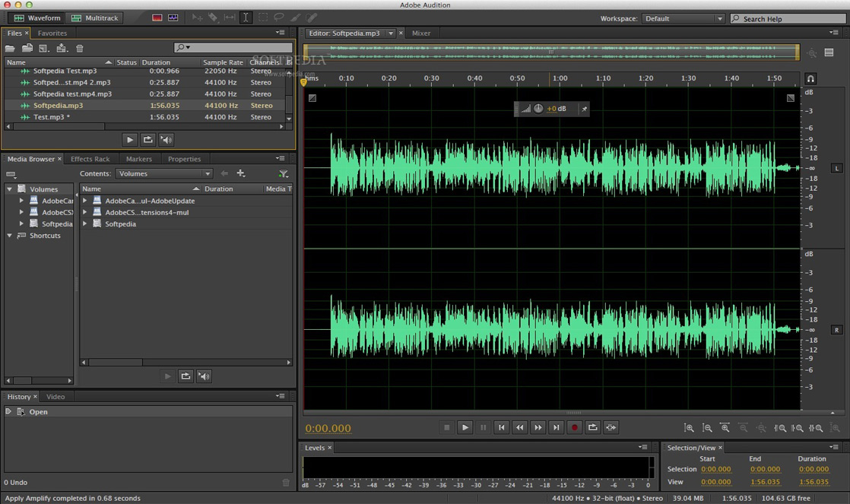Image resolution: width=850 pixels, height=504 pixels.
Task: Play the selected file in Files panel
Action: coord(129,139)
